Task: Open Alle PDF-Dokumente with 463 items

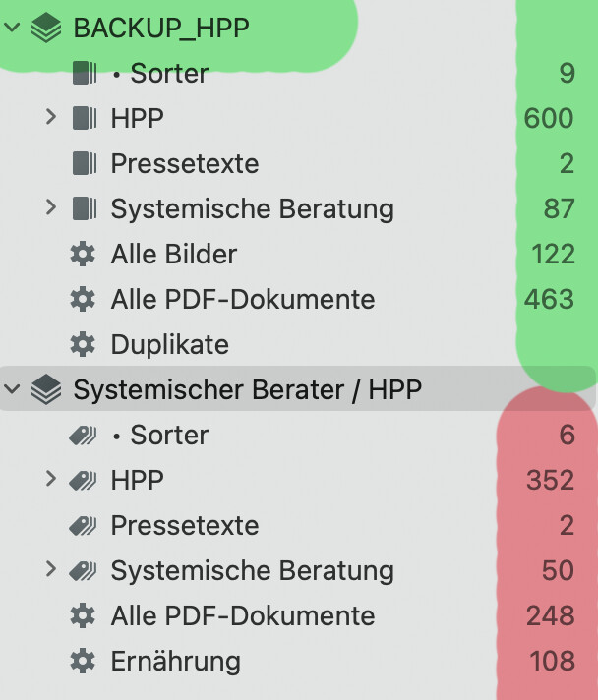Action: click(242, 300)
